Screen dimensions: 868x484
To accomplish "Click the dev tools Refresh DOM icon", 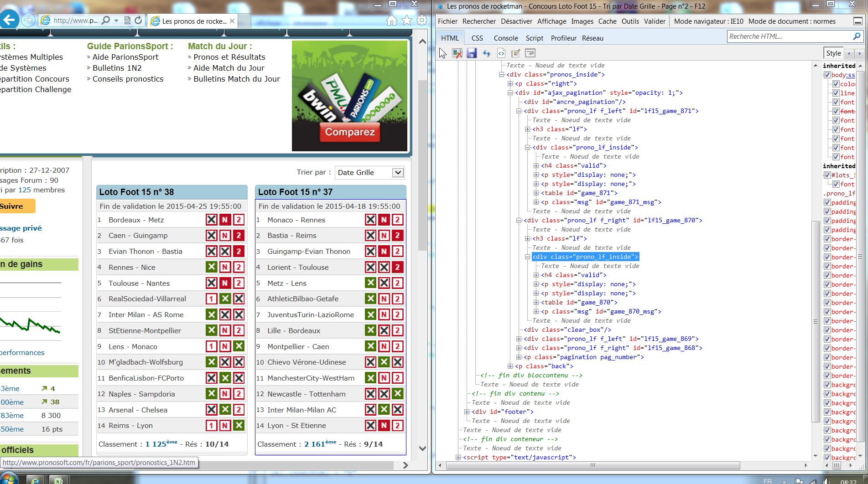I will tap(487, 53).
